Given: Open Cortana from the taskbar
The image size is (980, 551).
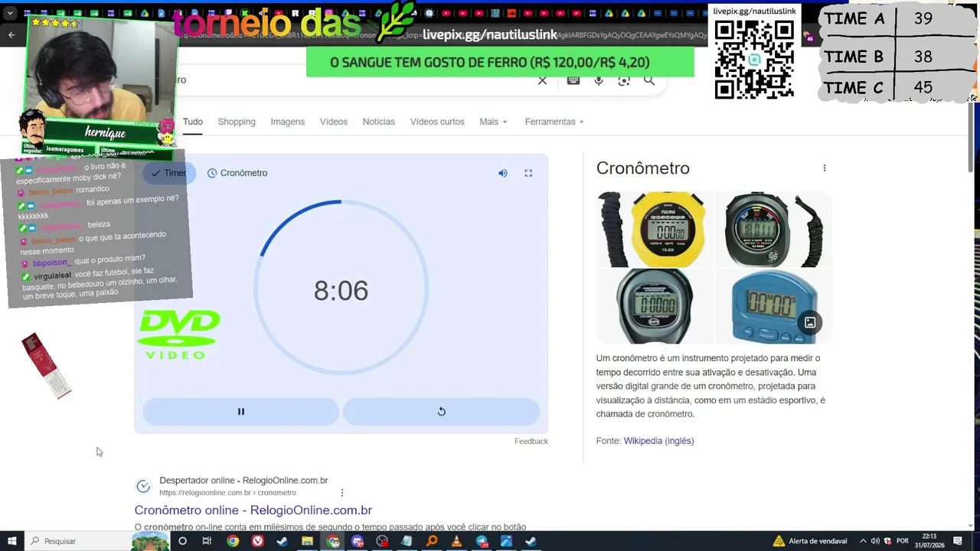Looking at the screenshot, I should click(182, 541).
